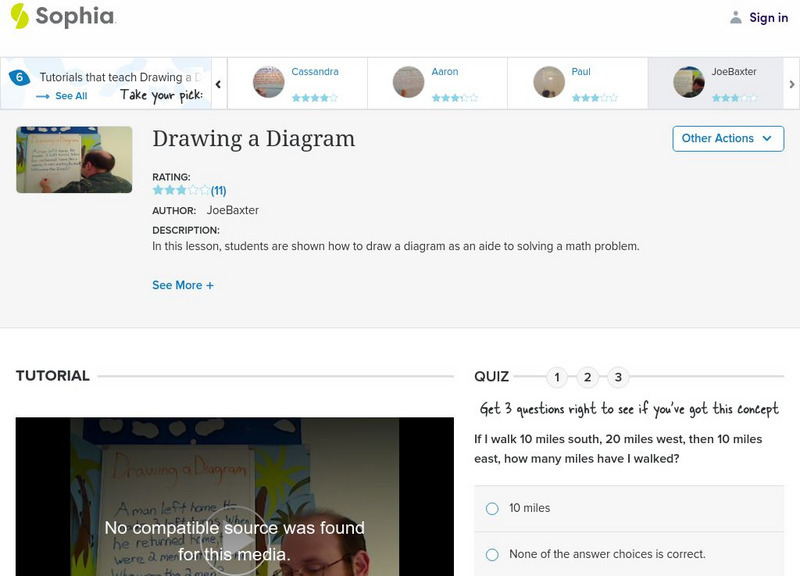
Task: Jump to quiz step 2
Action: pos(588,376)
